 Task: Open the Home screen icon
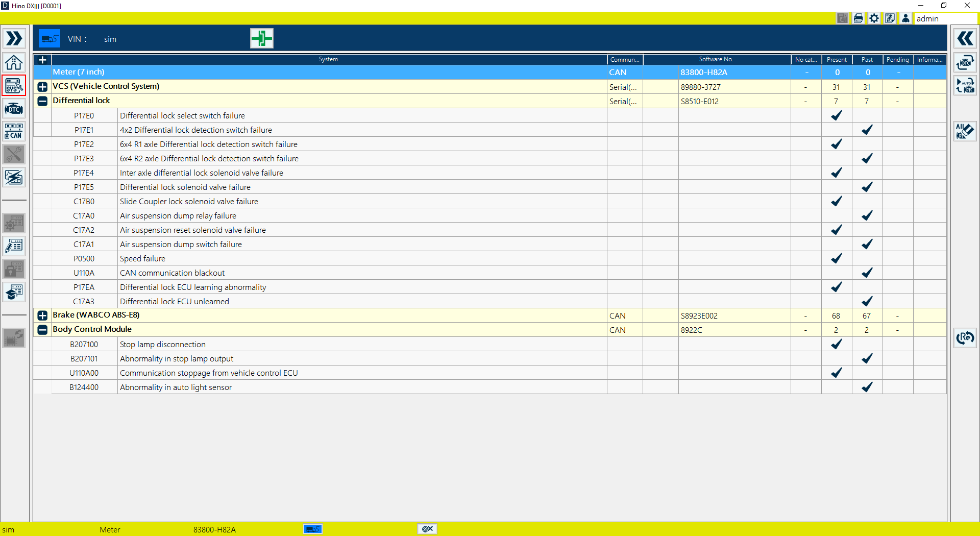click(14, 63)
